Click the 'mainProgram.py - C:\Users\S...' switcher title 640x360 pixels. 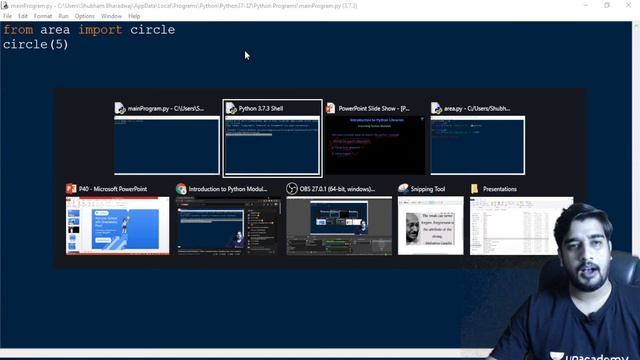tap(166, 109)
